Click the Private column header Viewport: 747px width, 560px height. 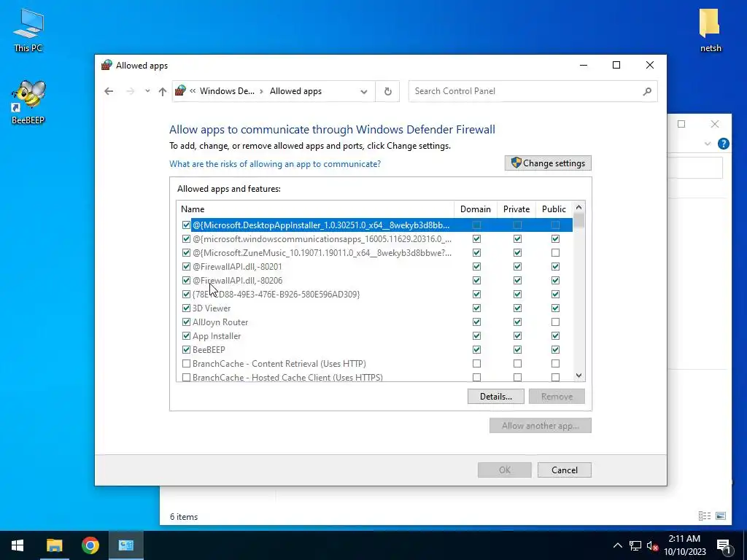[516, 209]
